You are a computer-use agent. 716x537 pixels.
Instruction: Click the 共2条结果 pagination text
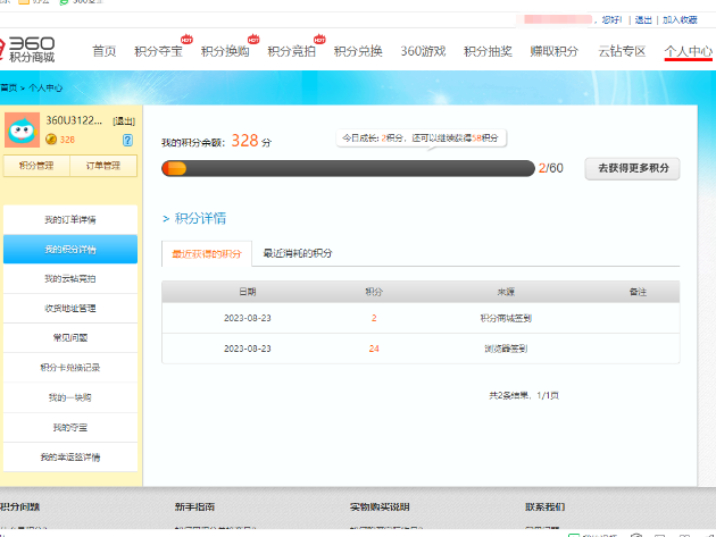pyautogui.click(x=524, y=395)
